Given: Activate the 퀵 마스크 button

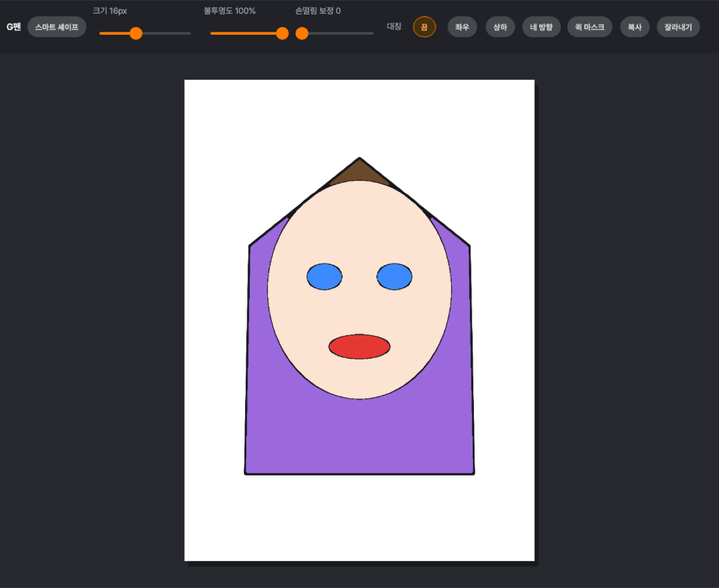Looking at the screenshot, I should click(590, 27).
